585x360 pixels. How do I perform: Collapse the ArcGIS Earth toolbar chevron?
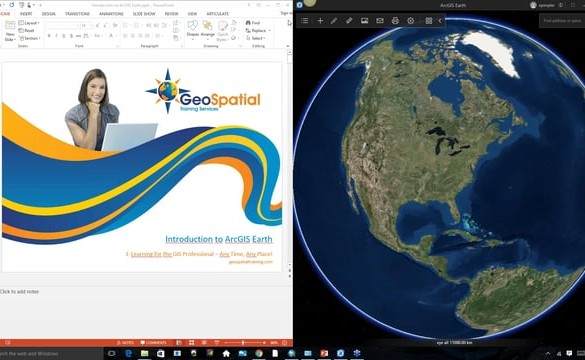tap(440, 21)
